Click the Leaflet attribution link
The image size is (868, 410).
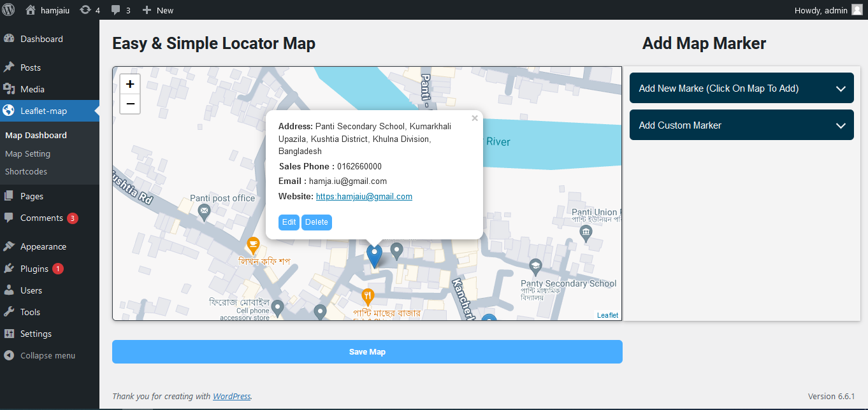(x=607, y=315)
